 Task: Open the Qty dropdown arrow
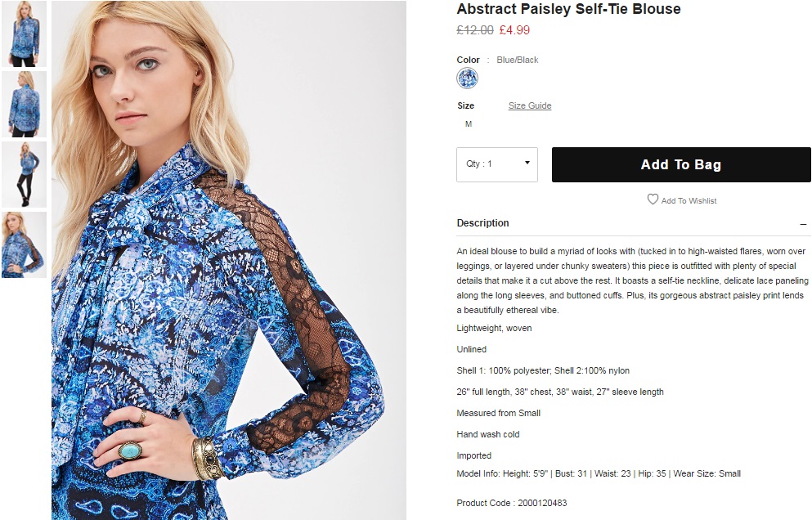pos(527,163)
